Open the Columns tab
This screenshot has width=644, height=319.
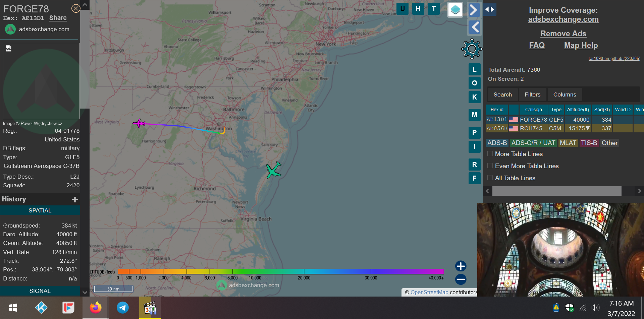click(x=565, y=95)
